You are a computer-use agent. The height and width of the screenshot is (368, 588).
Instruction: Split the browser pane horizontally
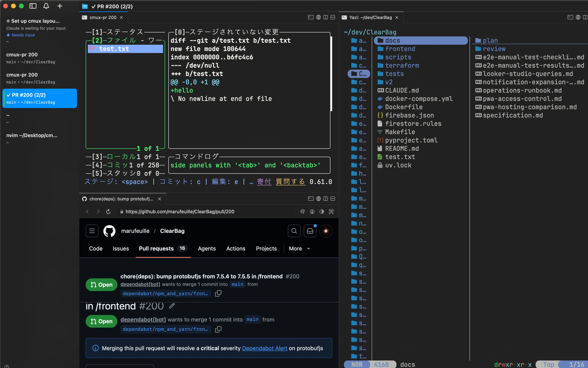(x=333, y=199)
